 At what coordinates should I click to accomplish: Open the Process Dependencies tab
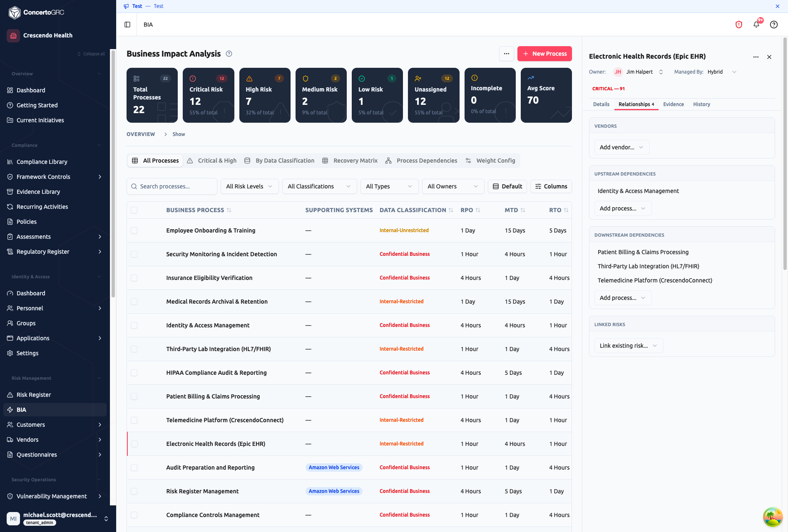[421, 161]
